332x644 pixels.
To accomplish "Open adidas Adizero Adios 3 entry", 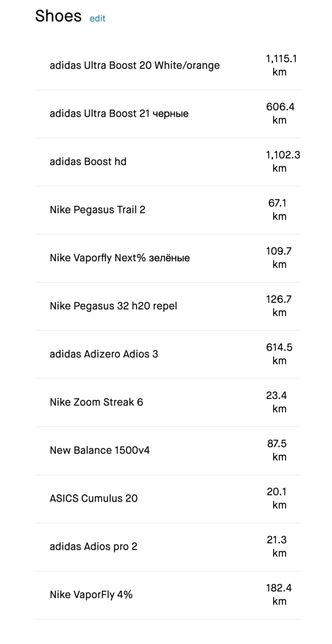I will pos(104,354).
